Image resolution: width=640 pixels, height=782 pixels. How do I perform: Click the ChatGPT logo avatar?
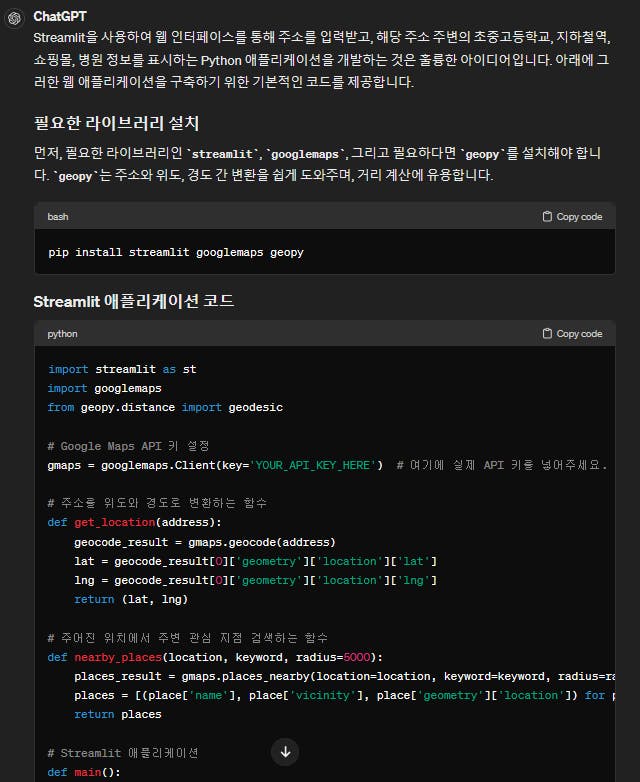(x=14, y=18)
